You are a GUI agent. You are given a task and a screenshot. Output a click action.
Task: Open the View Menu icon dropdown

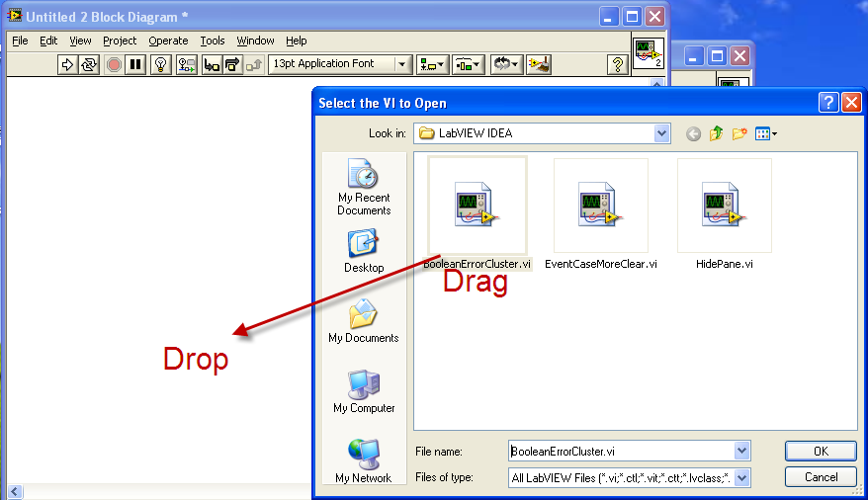coord(766,133)
